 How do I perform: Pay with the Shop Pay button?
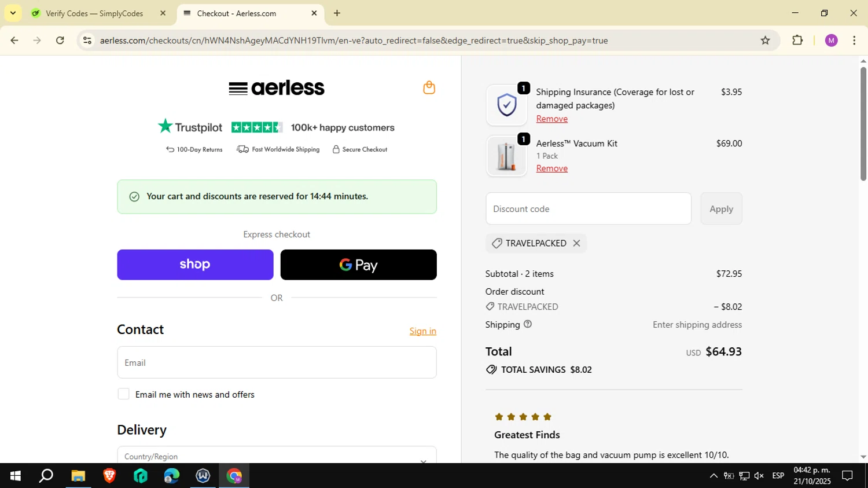click(x=195, y=265)
